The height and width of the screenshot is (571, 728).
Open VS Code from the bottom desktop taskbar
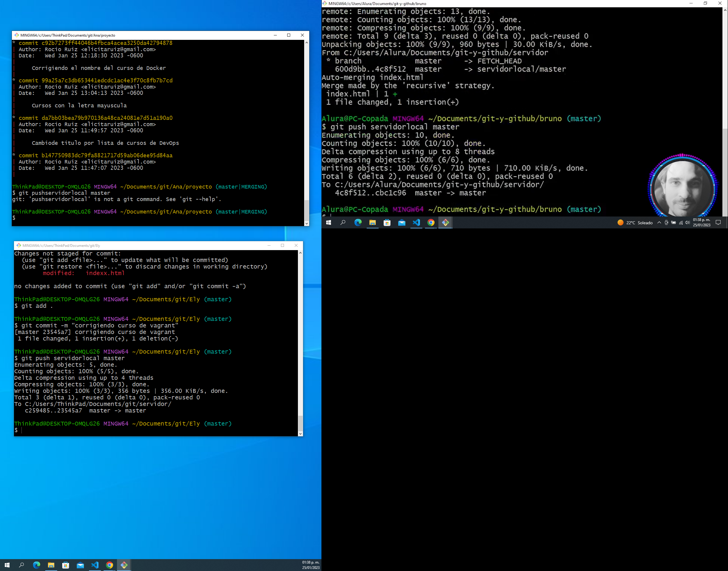click(95, 565)
